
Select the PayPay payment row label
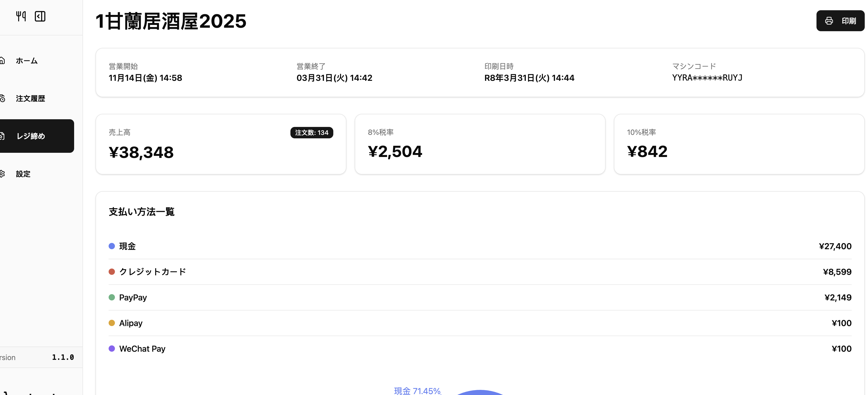133,297
